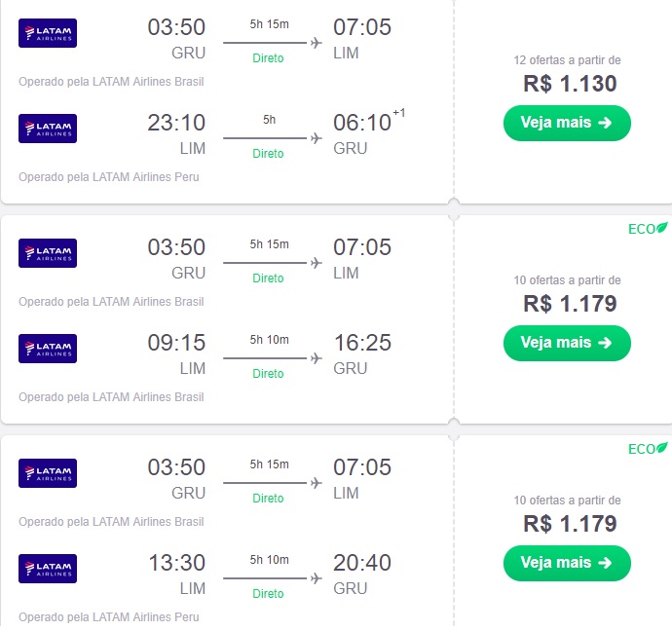Viewport: 672px width, 631px height.
Task: Click the LATAM logo beside the 13:30 departure
Action: [x=48, y=569]
